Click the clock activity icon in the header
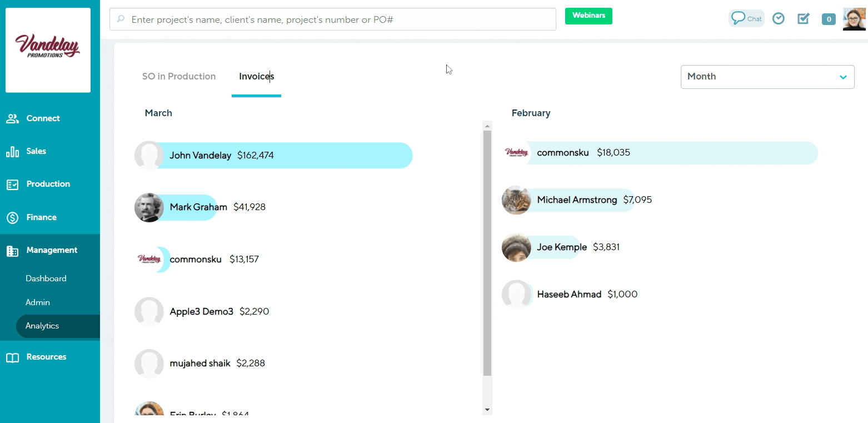868x423 pixels. click(778, 18)
